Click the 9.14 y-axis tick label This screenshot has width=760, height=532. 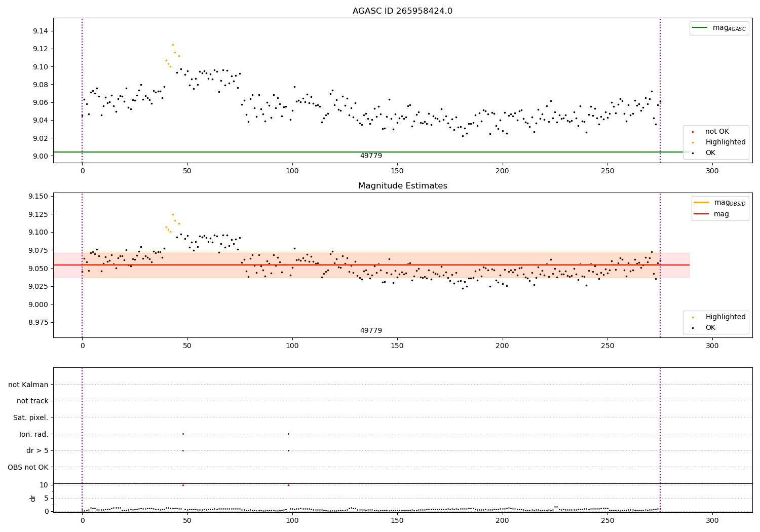(40, 31)
